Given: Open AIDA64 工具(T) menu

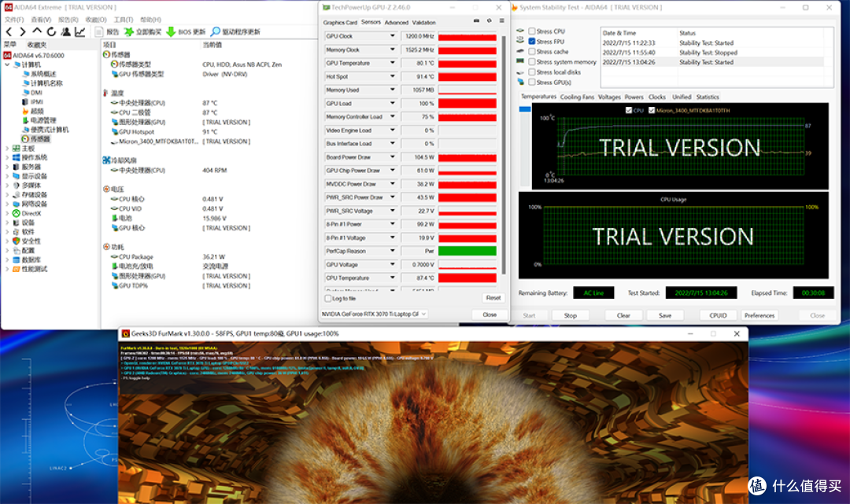Looking at the screenshot, I should click(123, 20).
